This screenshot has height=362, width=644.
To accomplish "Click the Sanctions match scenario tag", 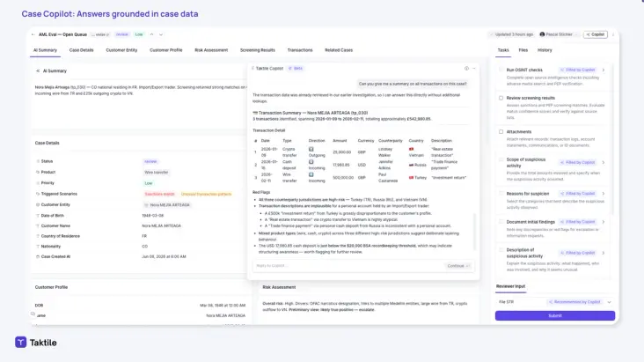I will 159,194.
